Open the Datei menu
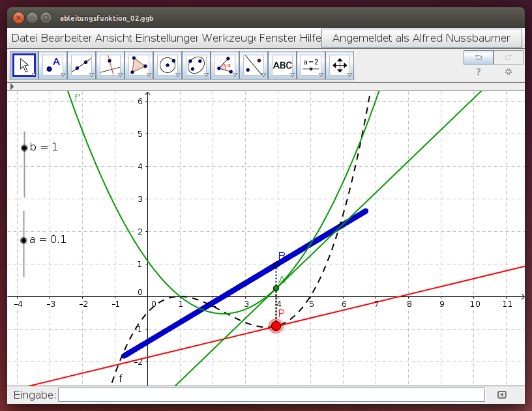This screenshot has width=532, height=411. 24,38
